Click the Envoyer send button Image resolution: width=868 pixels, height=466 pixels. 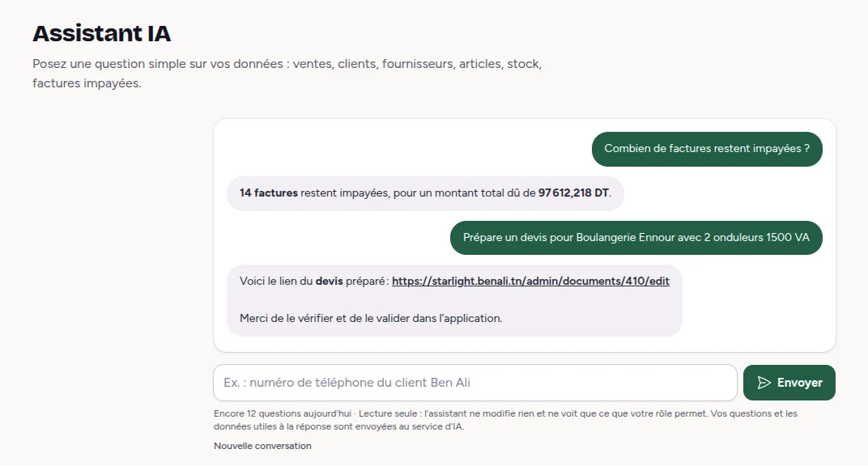click(789, 383)
